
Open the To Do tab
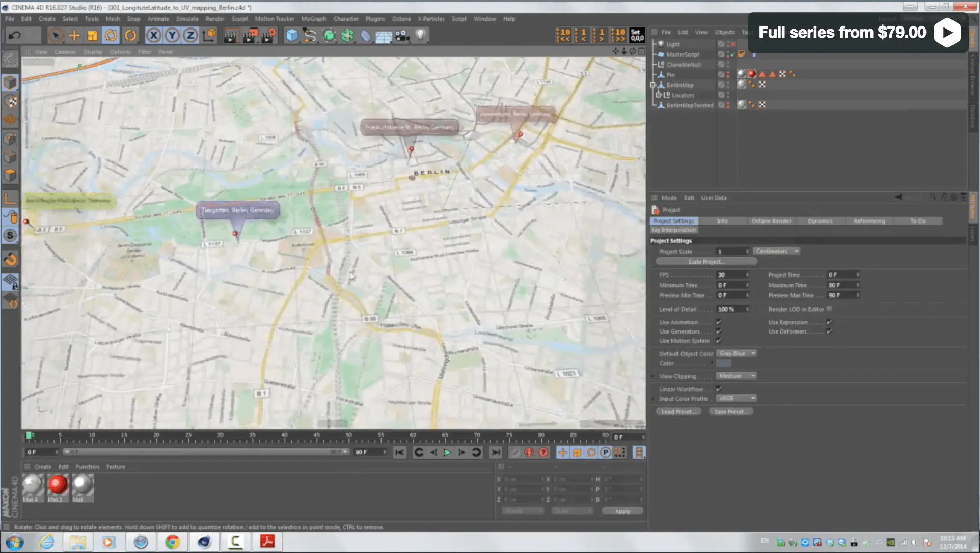click(918, 221)
